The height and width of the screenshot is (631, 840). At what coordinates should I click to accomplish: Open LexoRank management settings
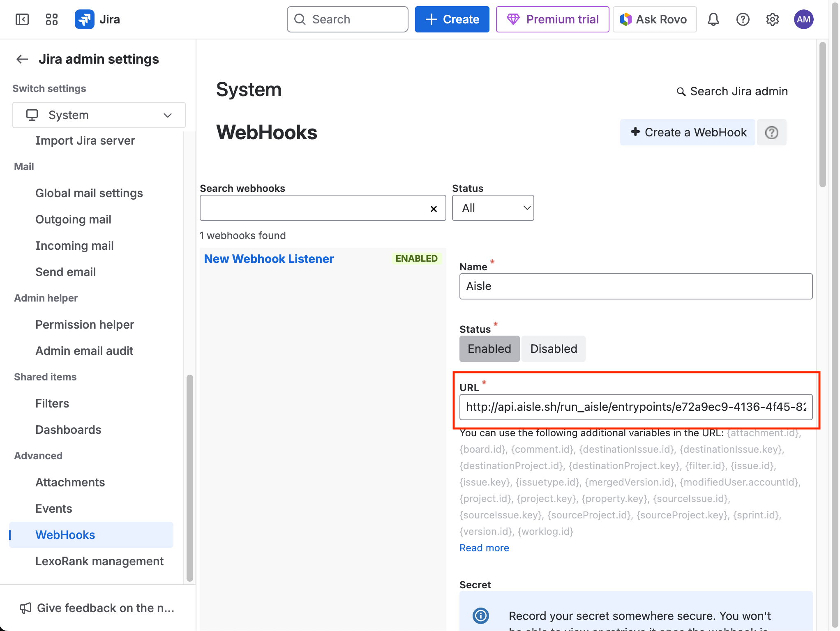tap(99, 561)
